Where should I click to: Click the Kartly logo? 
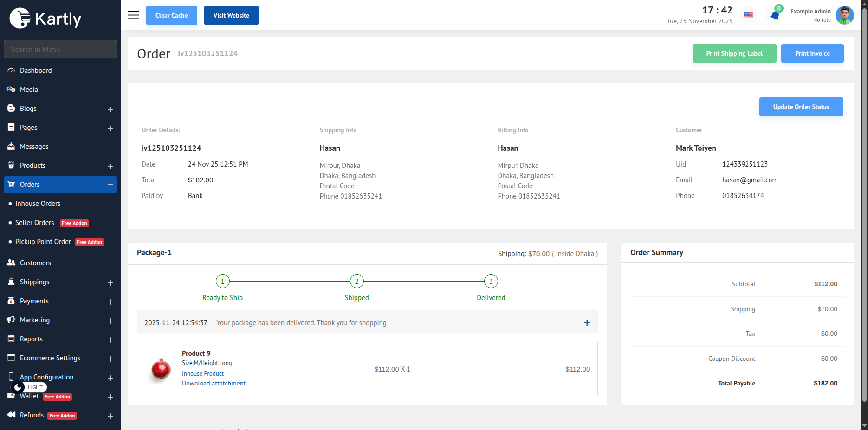coord(45,19)
